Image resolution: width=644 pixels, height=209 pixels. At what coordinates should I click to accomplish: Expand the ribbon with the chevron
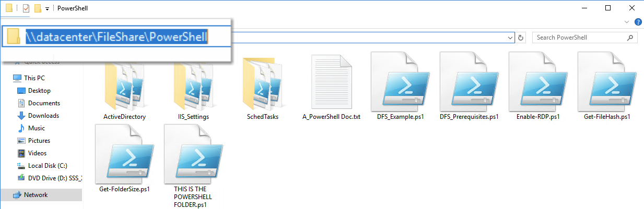pos(627,22)
